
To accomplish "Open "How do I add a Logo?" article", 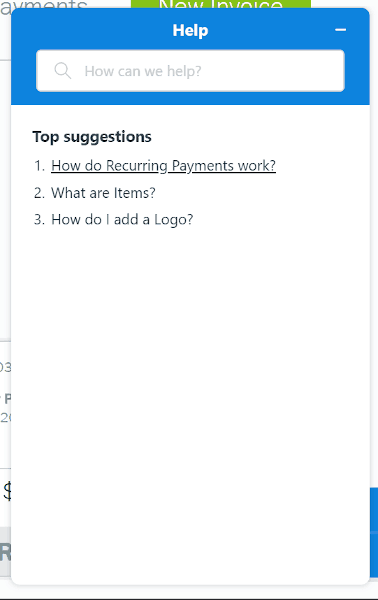I will (122, 220).
